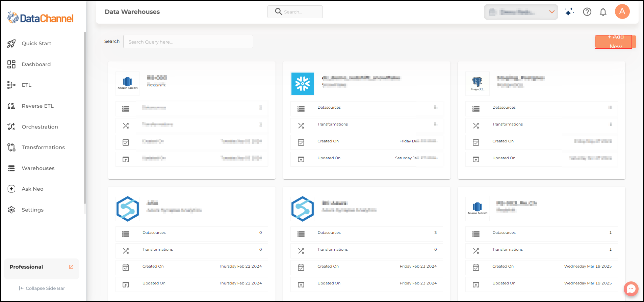Click the AI sparkle stars icon
Viewport: 644px width, 302px height.
569,12
